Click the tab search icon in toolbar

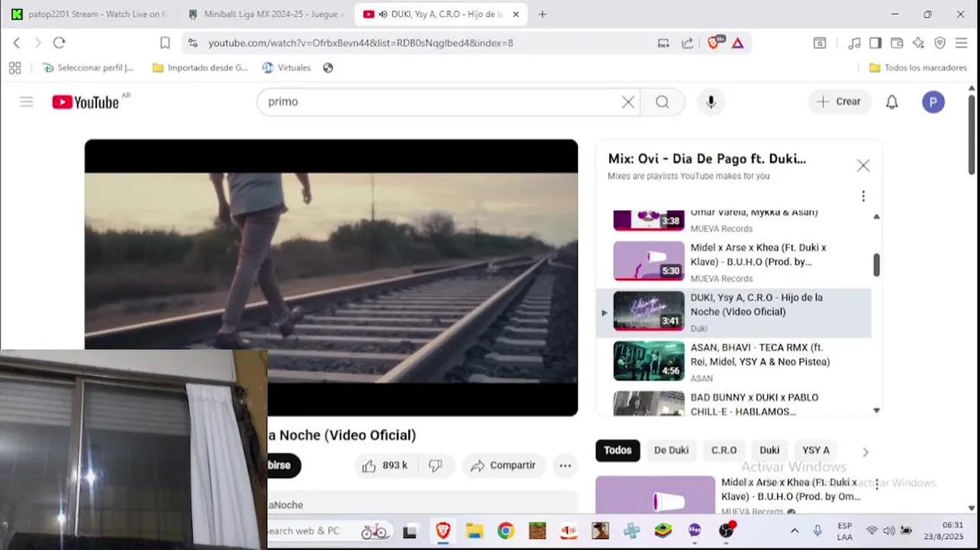[x=819, y=43]
